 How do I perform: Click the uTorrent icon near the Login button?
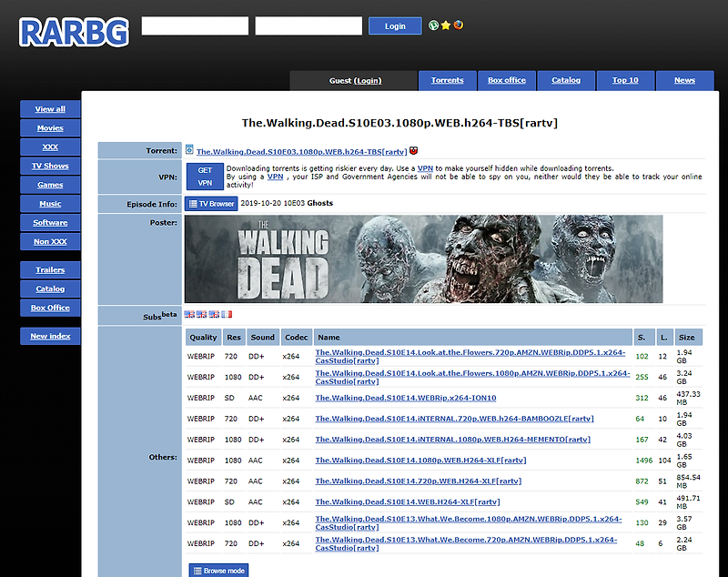[433, 25]
